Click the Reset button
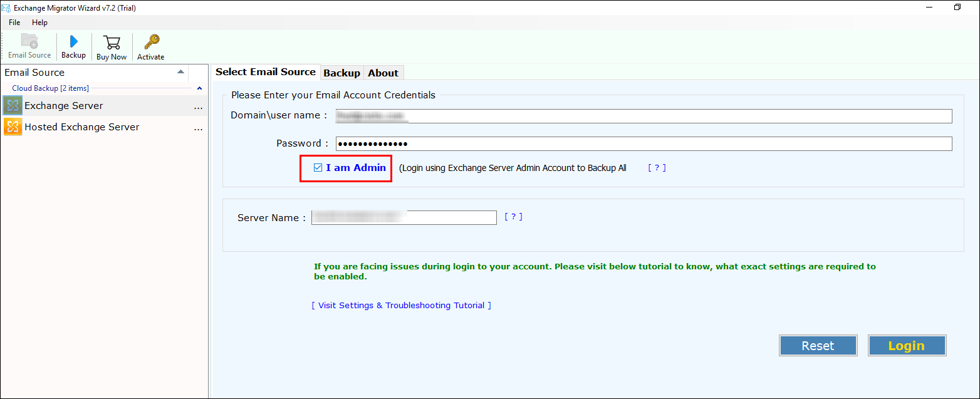980x399 pixels. [818, 345]
